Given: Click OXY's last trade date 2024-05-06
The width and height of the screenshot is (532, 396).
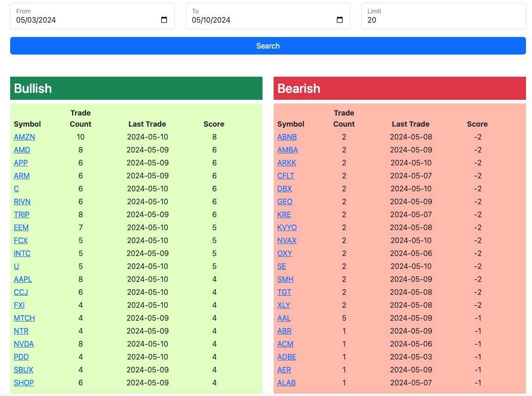Looking at the screenshot, I should pyautogui.click(x=411, y=253).
